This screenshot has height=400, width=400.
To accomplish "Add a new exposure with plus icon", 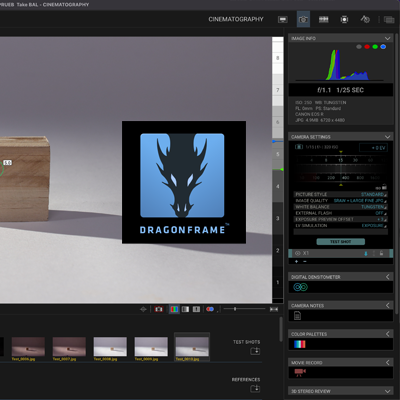I will tap(296, 261).
